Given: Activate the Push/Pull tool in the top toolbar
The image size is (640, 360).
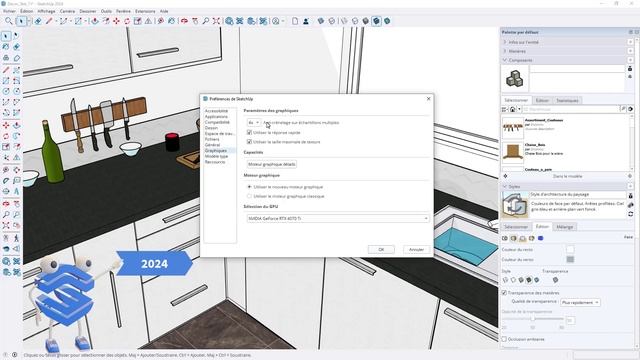Looking at the screenshot, I should coord(95,21).
